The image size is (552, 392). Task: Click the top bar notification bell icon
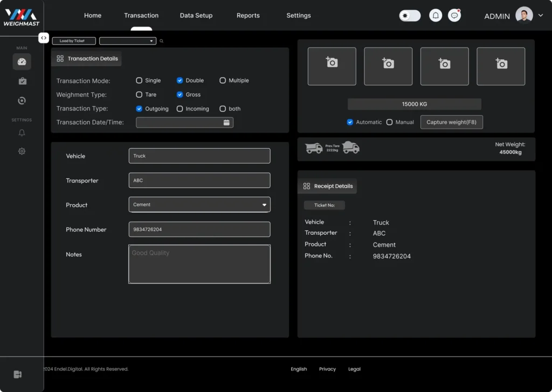436,16
